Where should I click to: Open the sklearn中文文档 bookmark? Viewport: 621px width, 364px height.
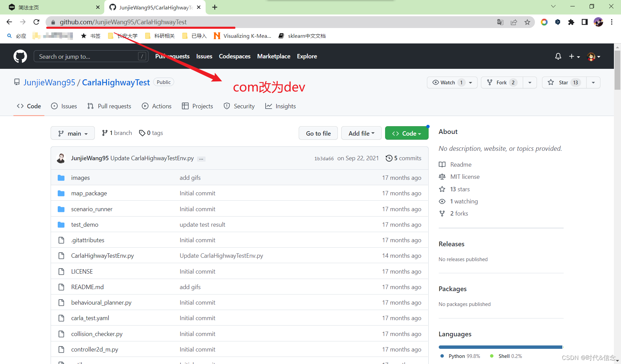pyautogui.click(x=302, y=36)
